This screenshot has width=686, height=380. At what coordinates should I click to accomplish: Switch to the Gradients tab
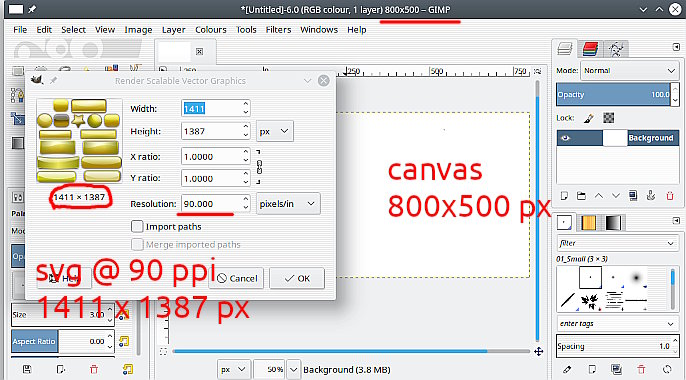point(613,223)
